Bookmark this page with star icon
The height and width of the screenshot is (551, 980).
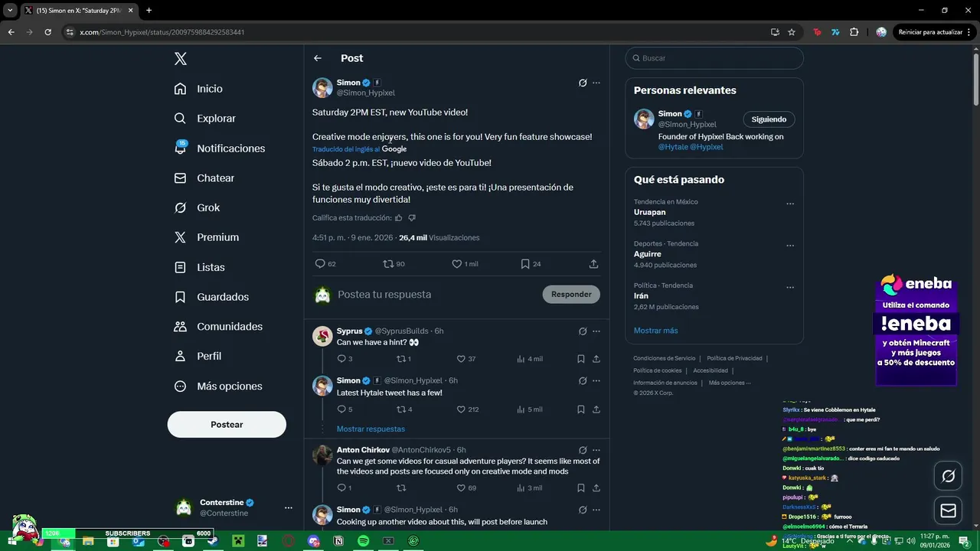tap(792, 32)
